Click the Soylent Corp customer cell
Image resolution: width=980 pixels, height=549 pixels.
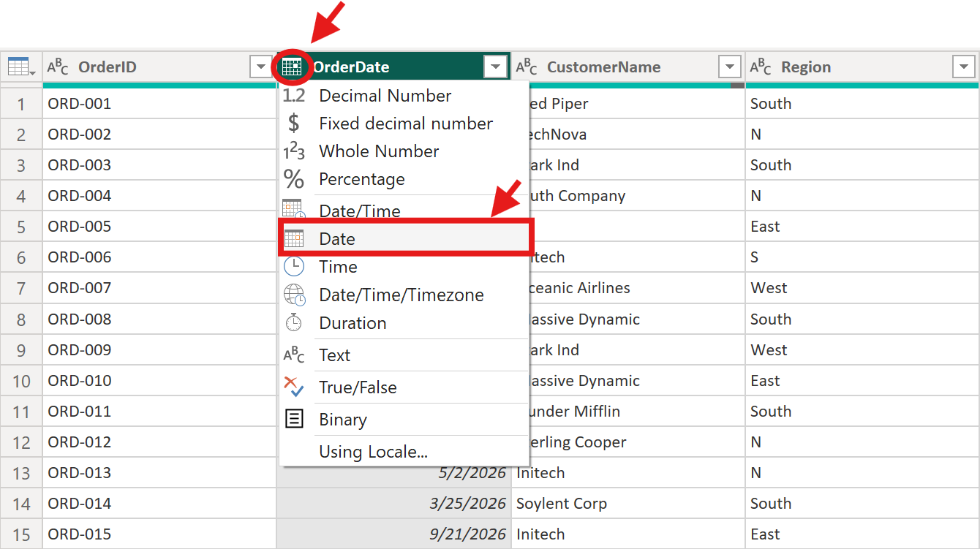628,504
